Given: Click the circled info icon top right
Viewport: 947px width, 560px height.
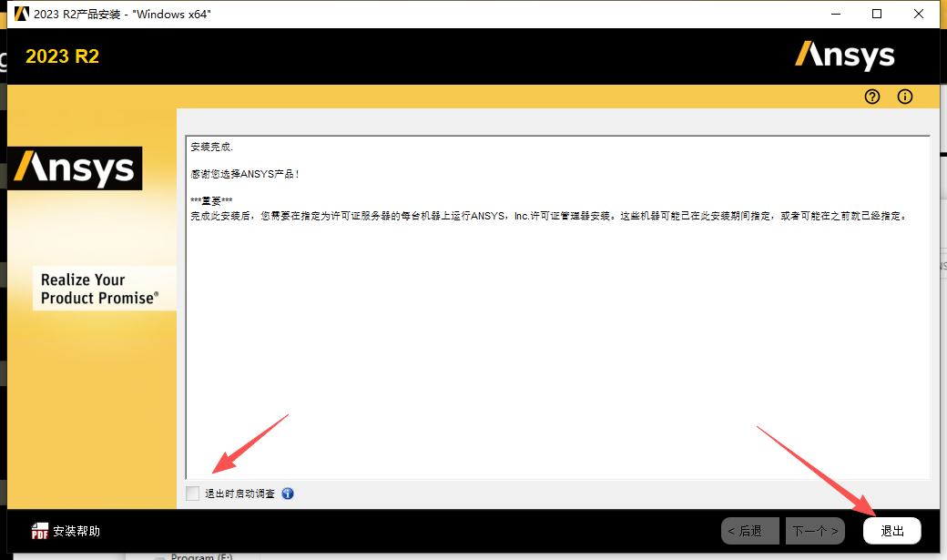Looking at the screenshot, I should click(x=904, y=97).
